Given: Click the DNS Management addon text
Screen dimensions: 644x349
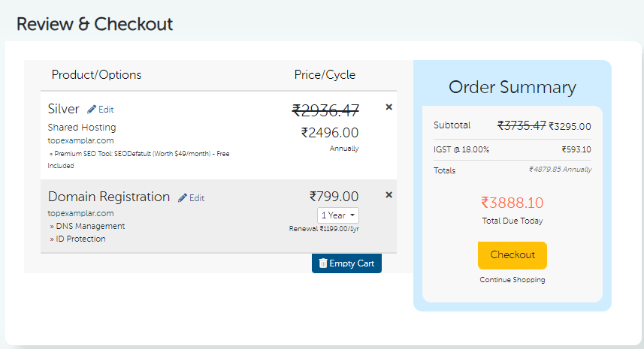Looking at the screenshot, I should [x=89, y=226].
